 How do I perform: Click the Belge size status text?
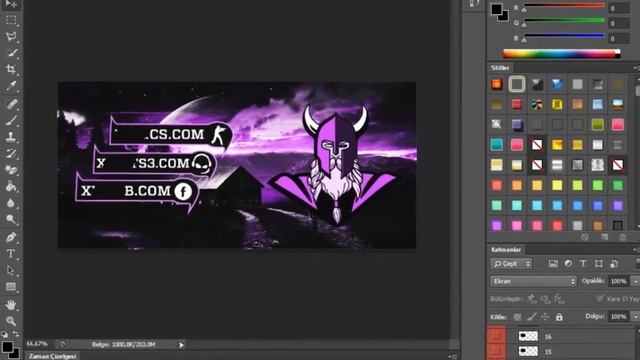point(123,344)
